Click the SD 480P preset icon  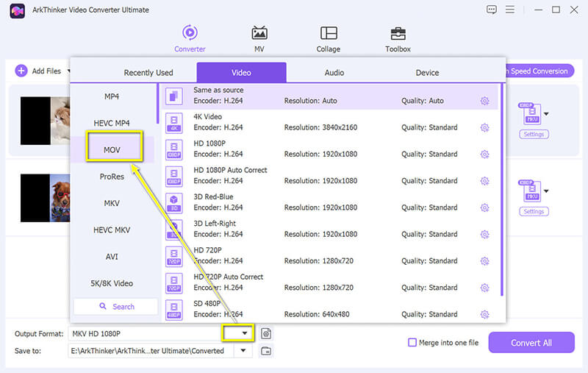[174, 310]
